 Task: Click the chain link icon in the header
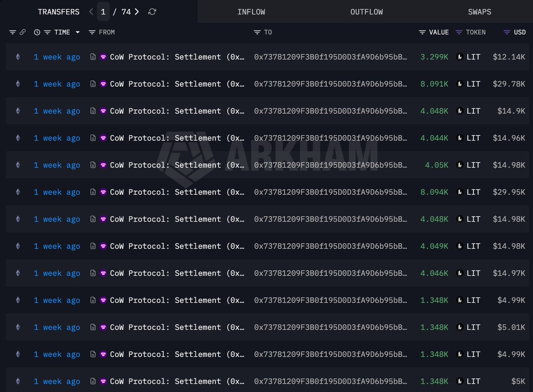click(22, 32)
